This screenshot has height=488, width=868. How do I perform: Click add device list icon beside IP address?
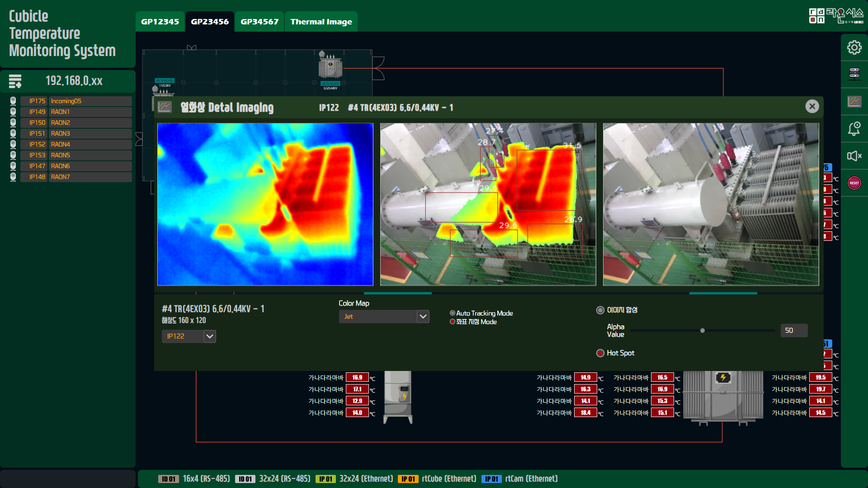(x=15, y=81)
